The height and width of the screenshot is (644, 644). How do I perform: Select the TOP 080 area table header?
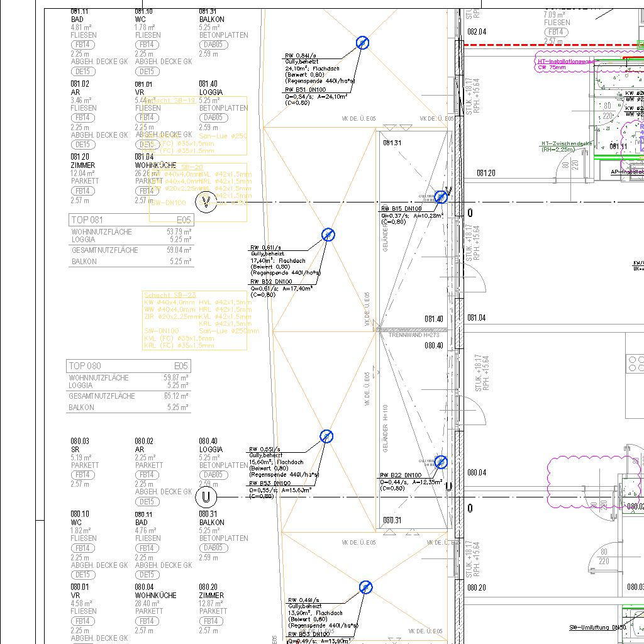pos(129,366)
